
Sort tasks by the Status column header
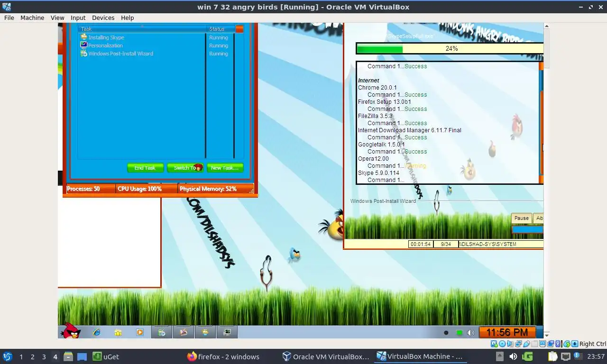point(221,29)
